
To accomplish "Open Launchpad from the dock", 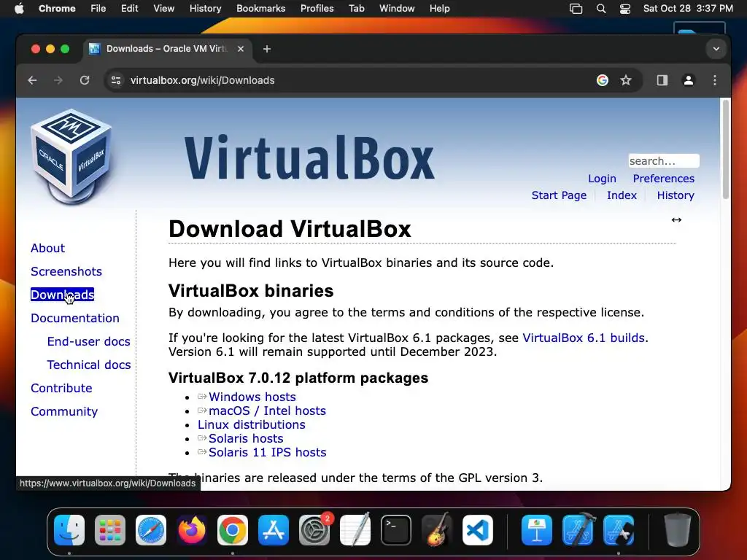I will [x=110, y=530].
